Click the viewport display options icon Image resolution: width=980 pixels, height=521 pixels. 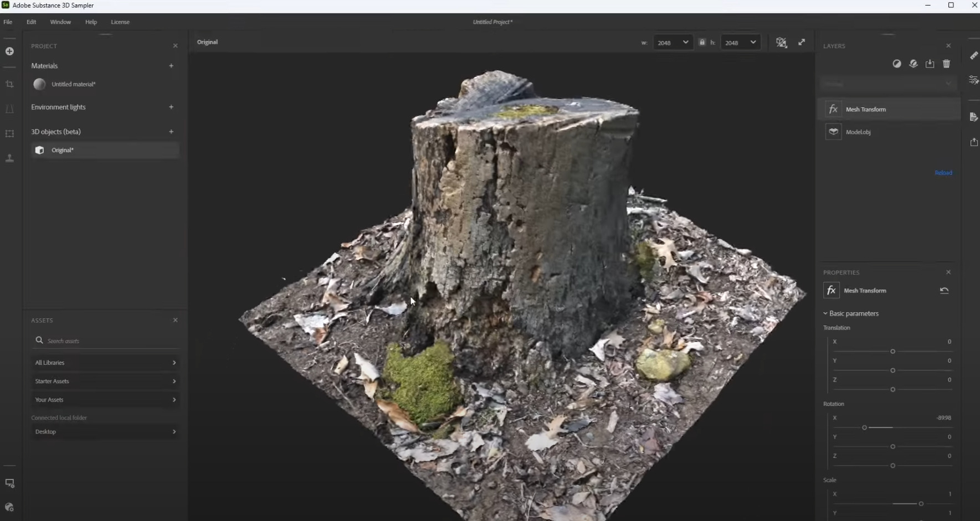tap(781, 43)
